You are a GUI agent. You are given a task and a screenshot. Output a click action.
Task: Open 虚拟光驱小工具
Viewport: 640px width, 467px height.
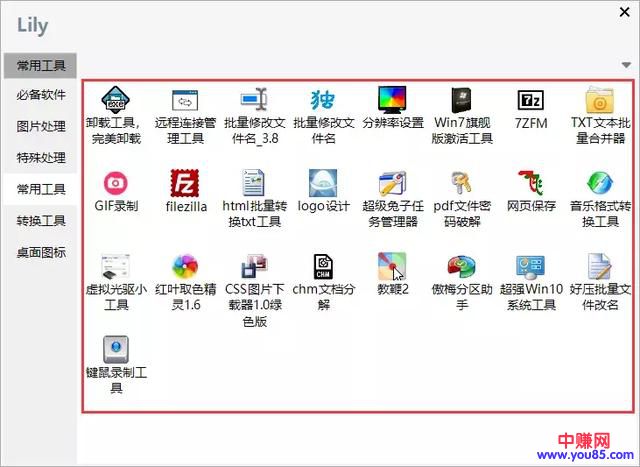[116, 266]
